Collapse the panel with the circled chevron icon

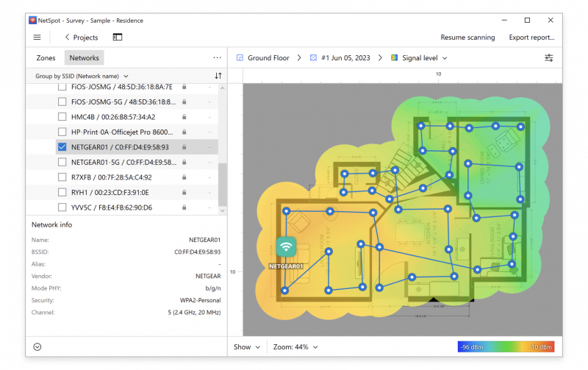click(37, 346)
